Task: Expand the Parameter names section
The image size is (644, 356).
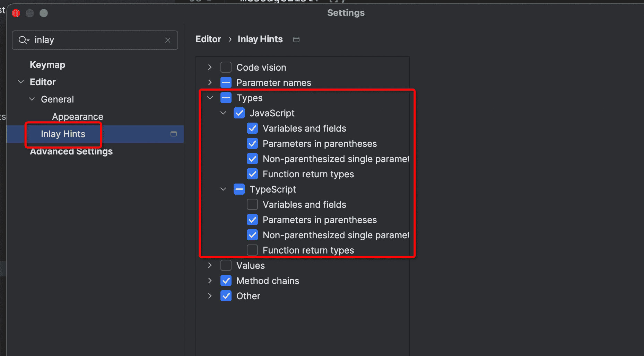Action: (x=210, y=82)
